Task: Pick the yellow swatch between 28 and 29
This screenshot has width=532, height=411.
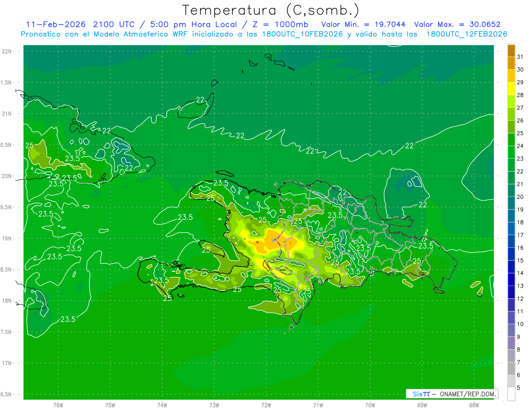Action: 511,89
